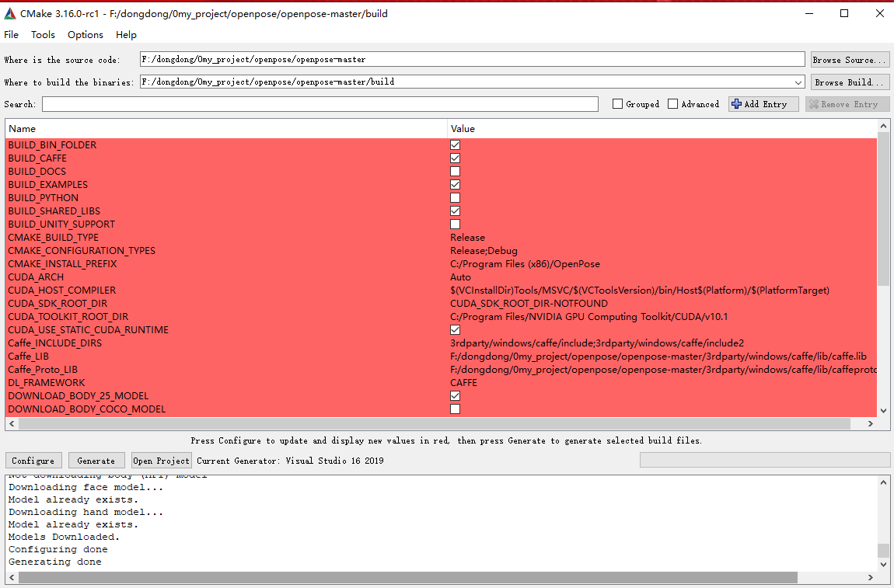
Task: Toggle the BUILD_SHARED_LIBS checkbox
Action: point(455,210)
